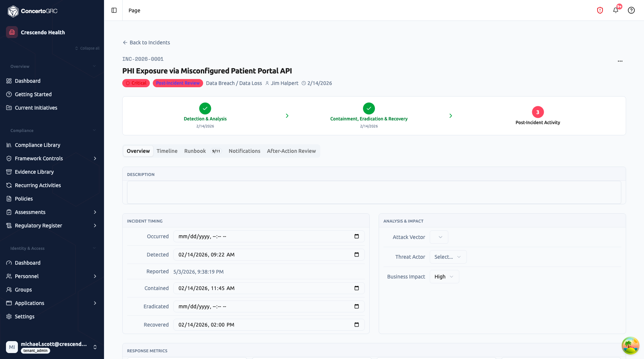Expand Regulatory Register submenu
Screen dimensions: 644x359
(x=95, y=226)
